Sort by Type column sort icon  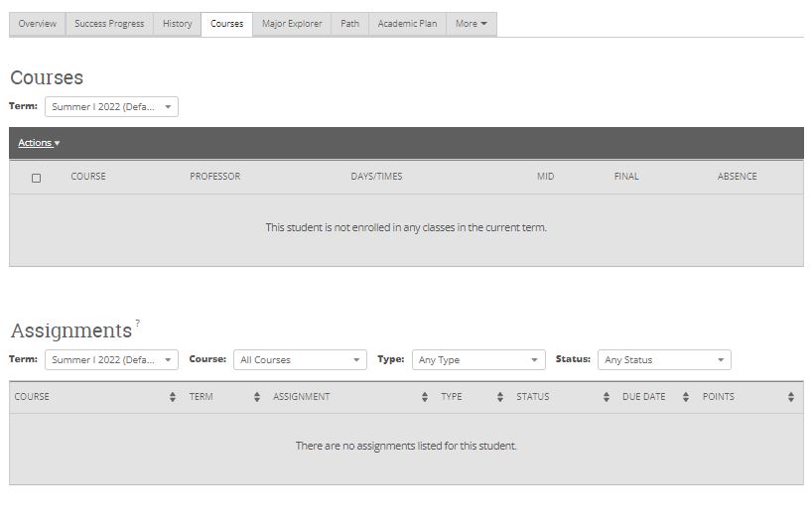(x=500, y=397)
